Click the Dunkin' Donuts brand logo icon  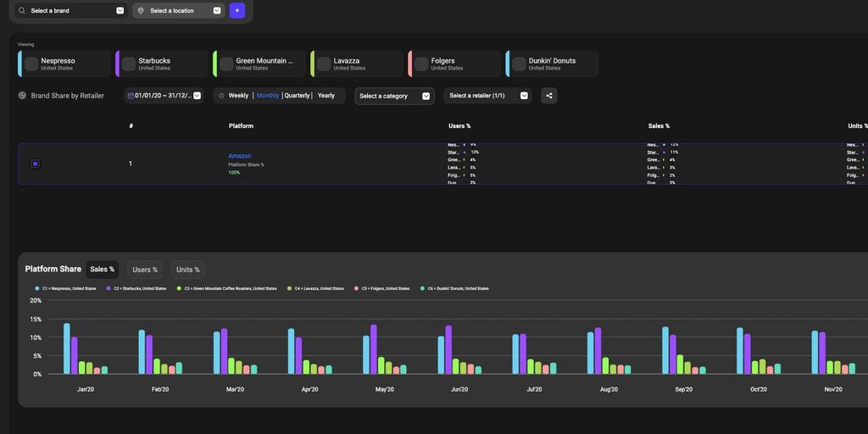coord(519,64)
